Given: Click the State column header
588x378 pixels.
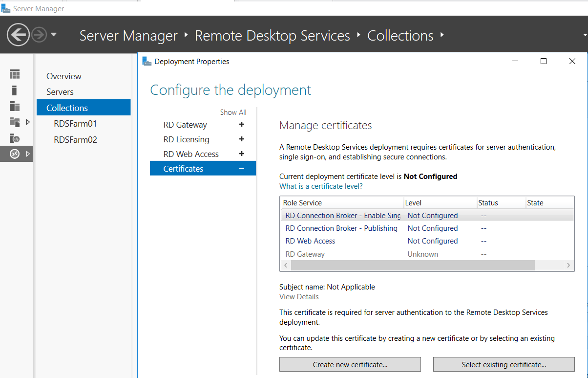Looking at the screenshot, I should pyautogui.click(x=549, y=202).
